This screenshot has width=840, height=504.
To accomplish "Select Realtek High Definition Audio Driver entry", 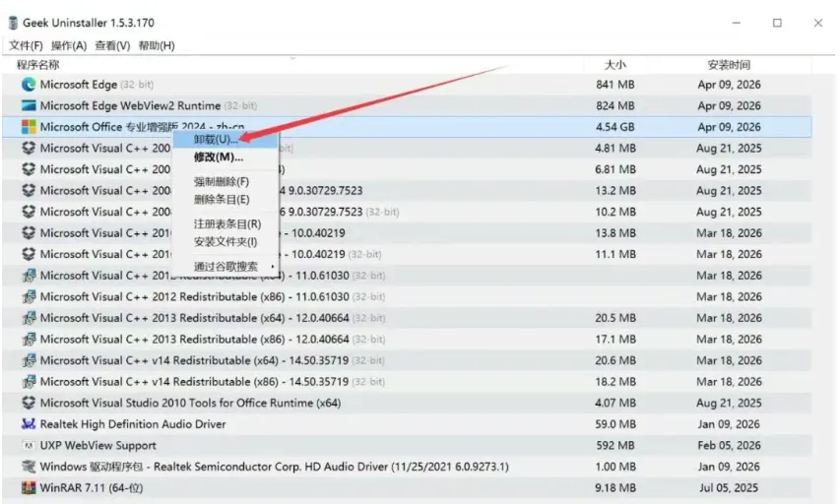I will pyautogui.click(x=133, y=424).
